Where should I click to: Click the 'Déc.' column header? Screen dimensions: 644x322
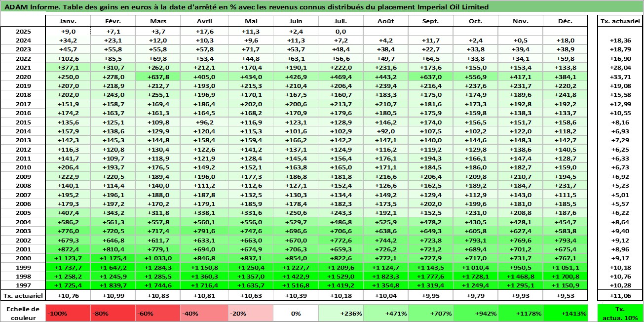point(565,21)
